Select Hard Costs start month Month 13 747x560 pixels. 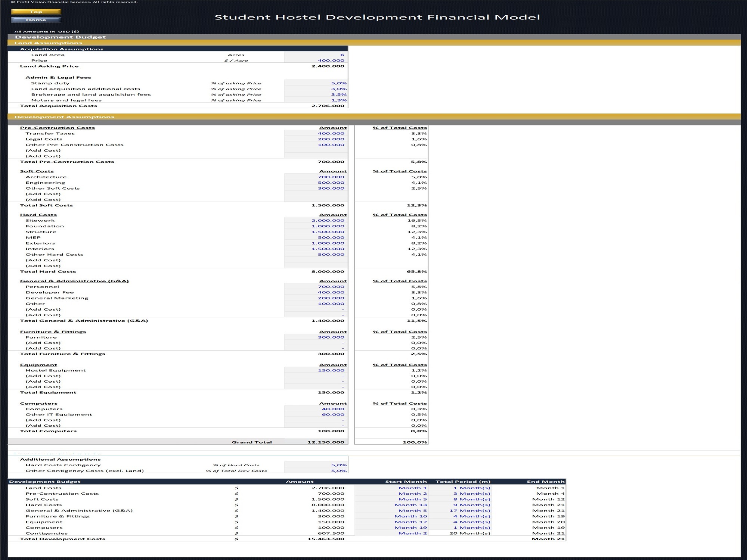(x=391, y=505)
